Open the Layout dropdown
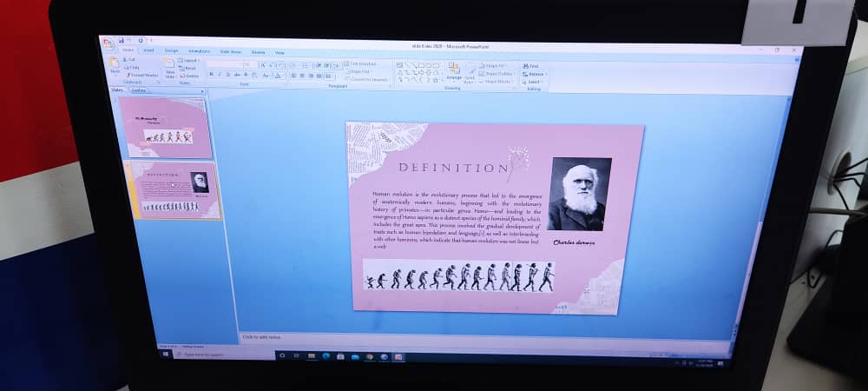The image size is (868, 391). coord(190,61)
